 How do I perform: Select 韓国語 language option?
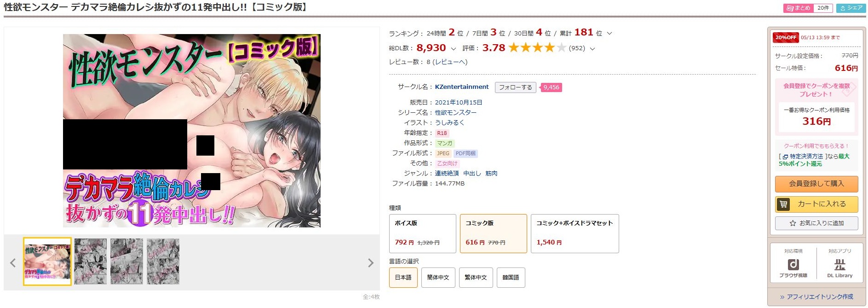511,278
